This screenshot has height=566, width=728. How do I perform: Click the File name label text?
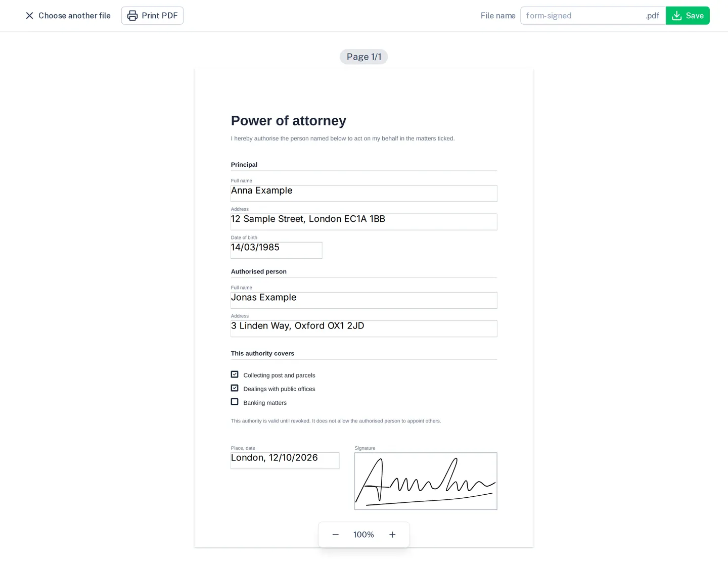(498, 16)
